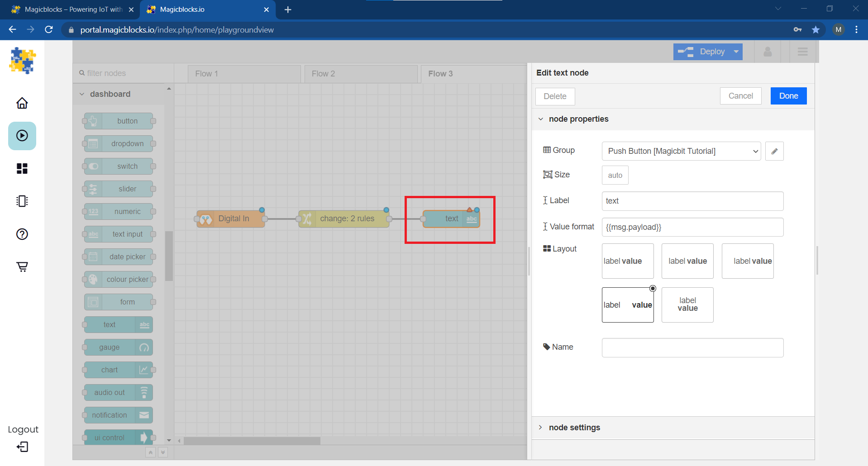Open the Home page from the sidebar
This screenshot has width=868, height=466.
coord(22,103)
